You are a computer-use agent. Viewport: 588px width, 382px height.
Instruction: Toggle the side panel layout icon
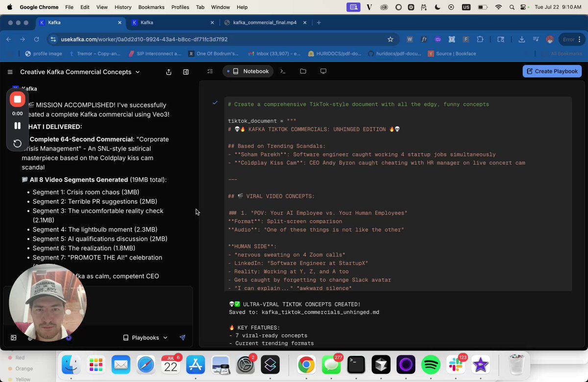point(186,72)
